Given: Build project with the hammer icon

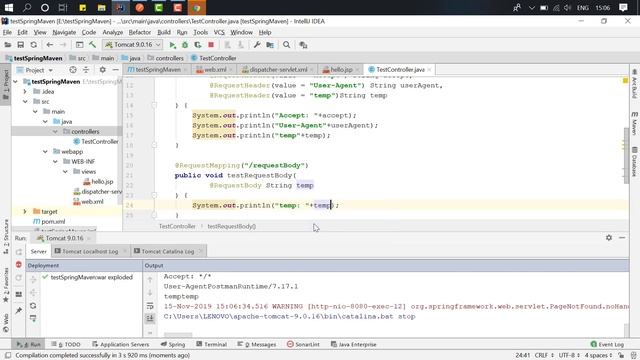Looking at the screenshot, I should 93,45.
